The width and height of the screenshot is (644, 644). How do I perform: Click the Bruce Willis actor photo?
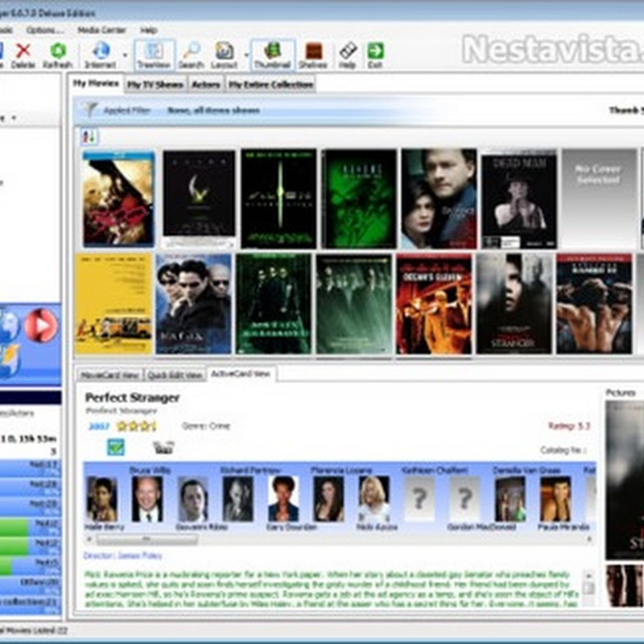[147, 499]
